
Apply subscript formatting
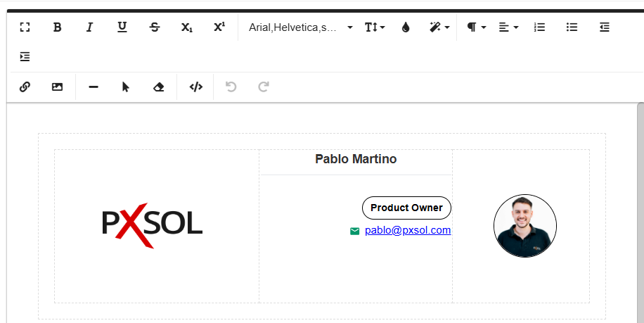(x=186, y=27)
